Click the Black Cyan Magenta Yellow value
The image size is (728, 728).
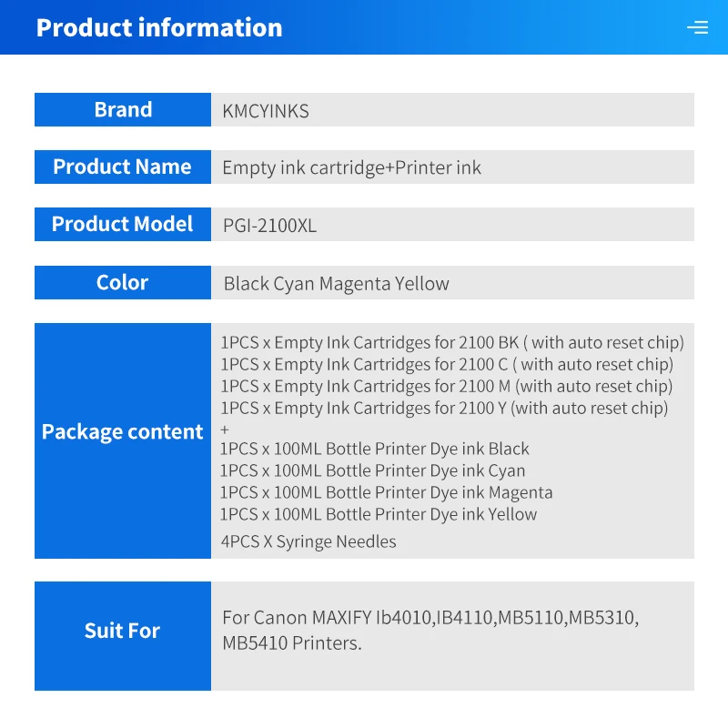336,284
